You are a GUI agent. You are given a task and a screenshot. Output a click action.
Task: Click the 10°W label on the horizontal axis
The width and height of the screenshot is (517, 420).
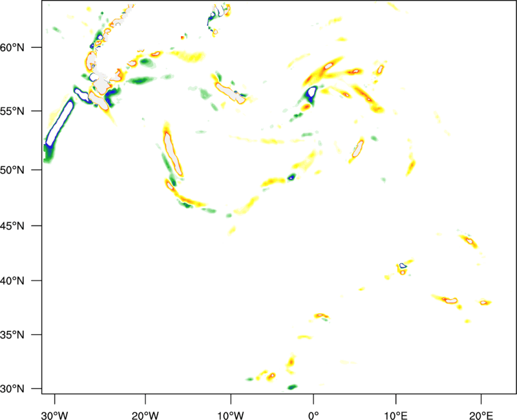[x=231, y=415]
